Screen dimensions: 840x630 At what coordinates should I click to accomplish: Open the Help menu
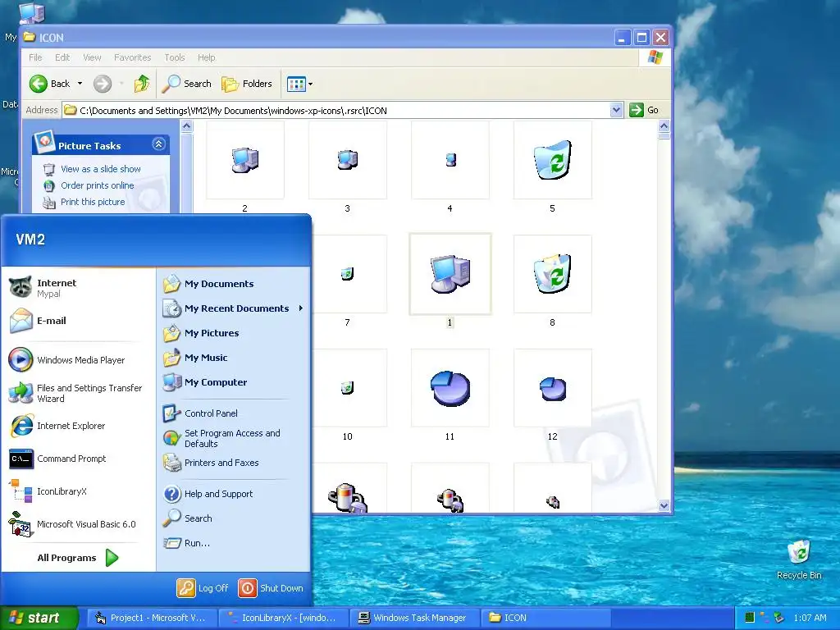(x=206, y=57)
